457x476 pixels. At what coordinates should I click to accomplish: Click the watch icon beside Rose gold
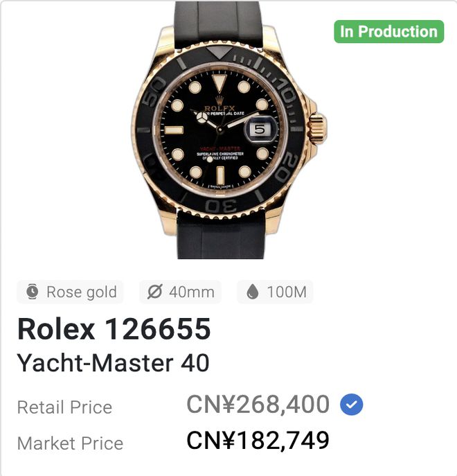[x=33, y=292]
